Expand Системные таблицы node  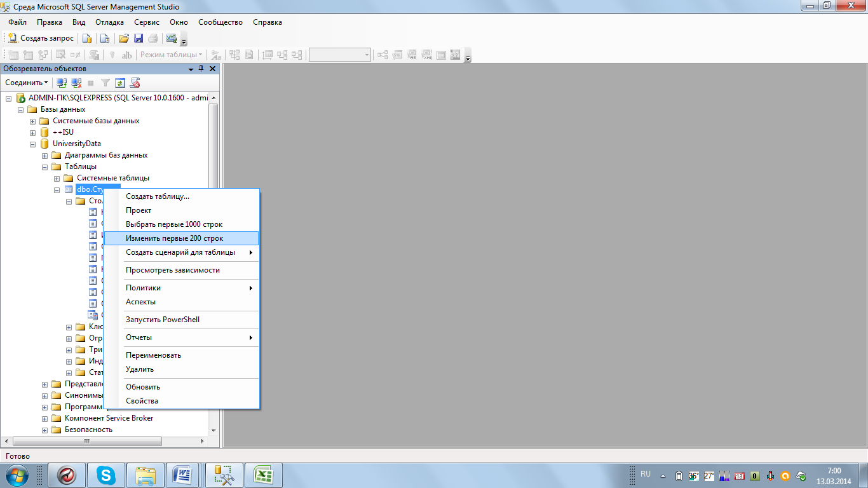pyautogui.click(x=57, y=178)
